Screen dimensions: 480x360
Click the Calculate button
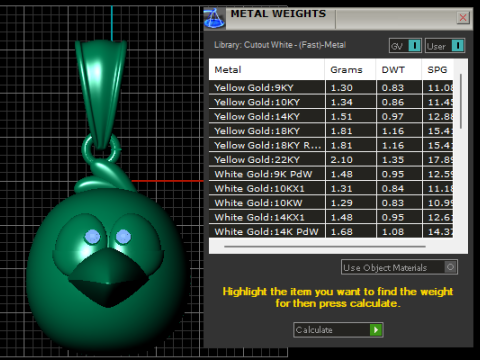coord(338,330)
